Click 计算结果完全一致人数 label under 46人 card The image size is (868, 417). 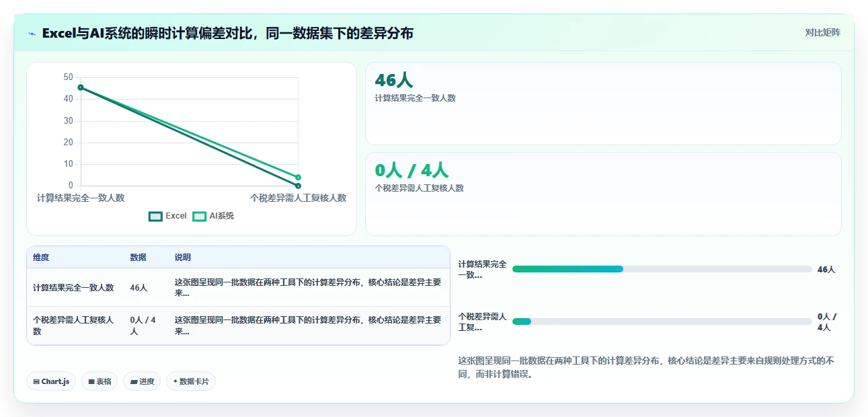click(x=416, y=98)
